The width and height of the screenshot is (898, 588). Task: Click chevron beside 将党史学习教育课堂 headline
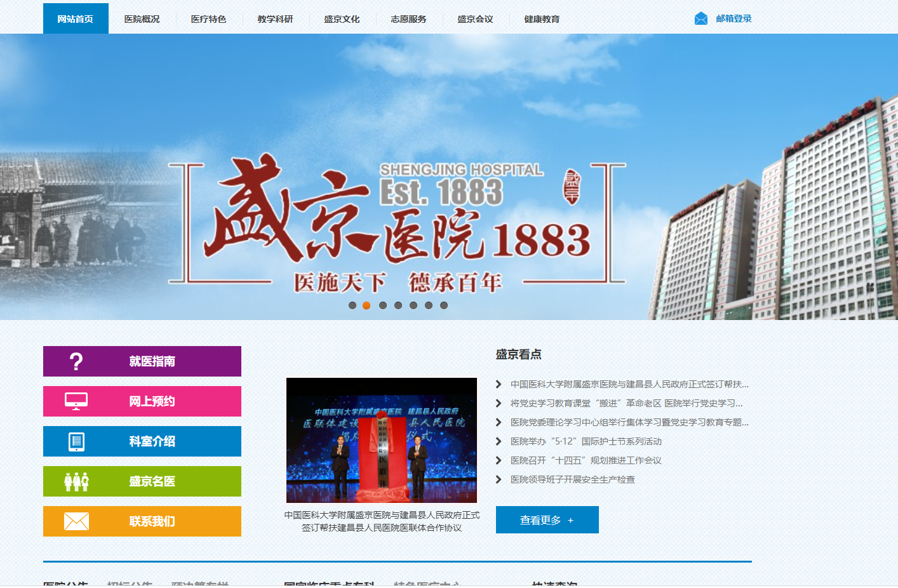[x=499, y=403]
